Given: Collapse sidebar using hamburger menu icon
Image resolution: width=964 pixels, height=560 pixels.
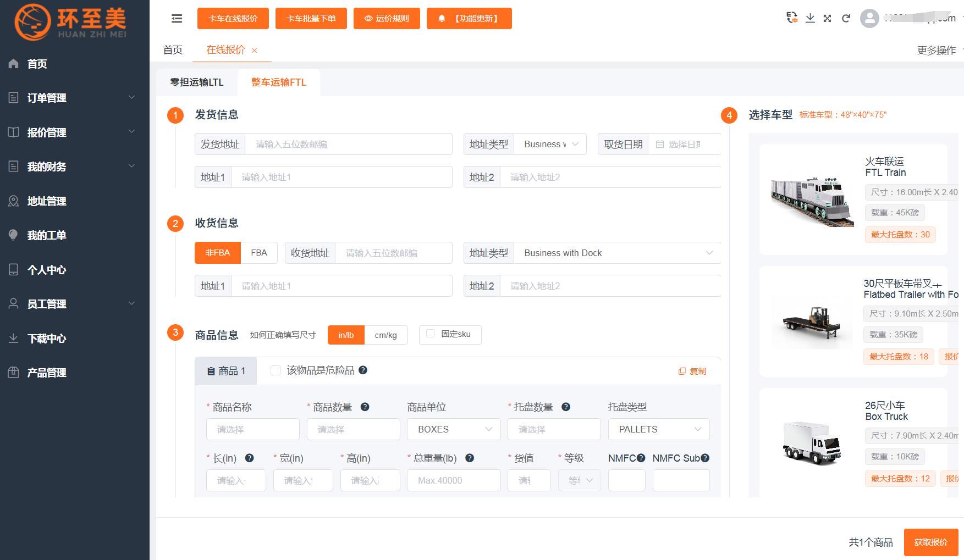Looking at the screenshot, I should point(177,19).
